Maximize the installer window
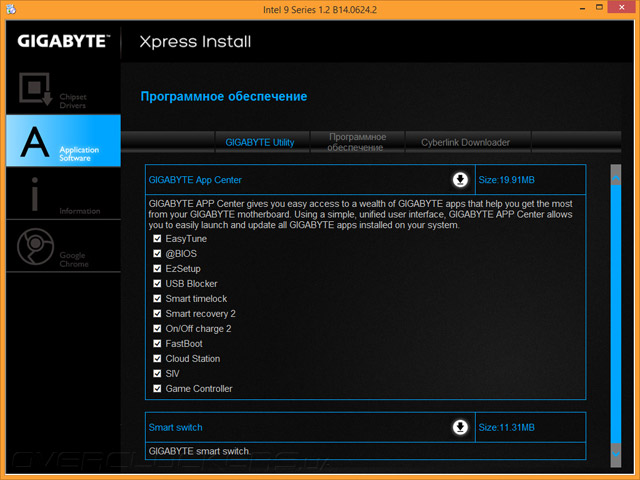Viewport: 640px width, 480px height. [x=599, y=7]
